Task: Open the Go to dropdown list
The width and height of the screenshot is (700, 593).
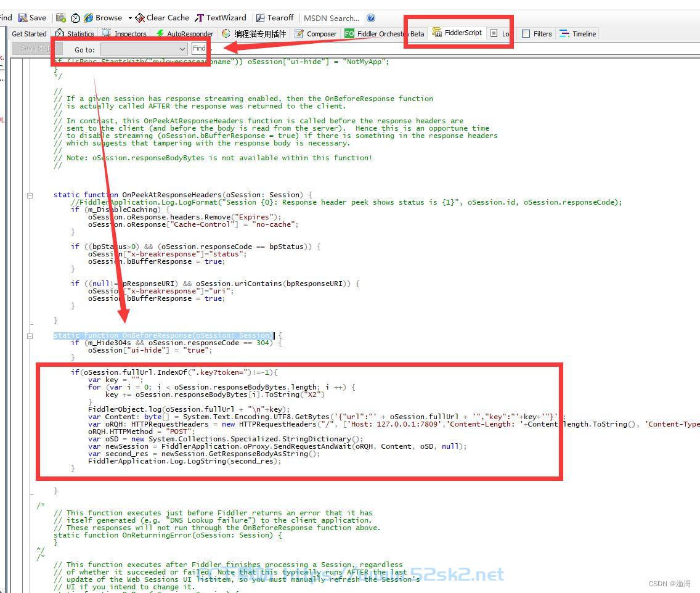Action: pos(144,49)
